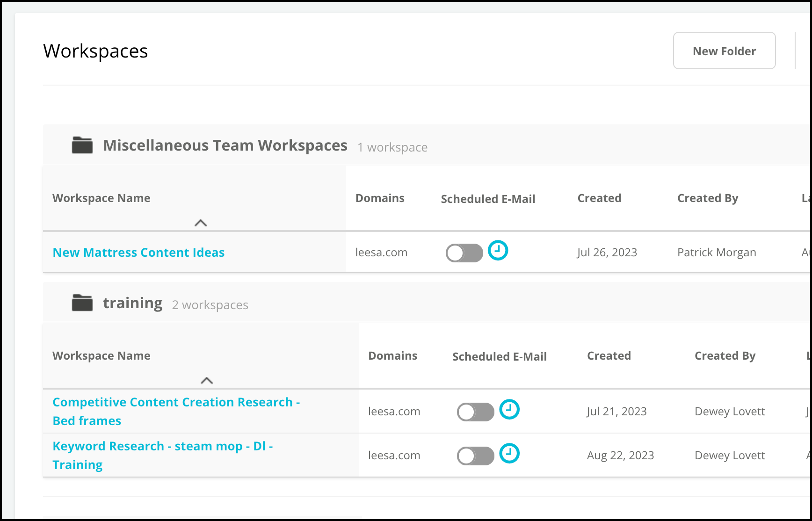812x521 pixels.
Task: Click the training folder icon
Action: [x=82, y=303]
